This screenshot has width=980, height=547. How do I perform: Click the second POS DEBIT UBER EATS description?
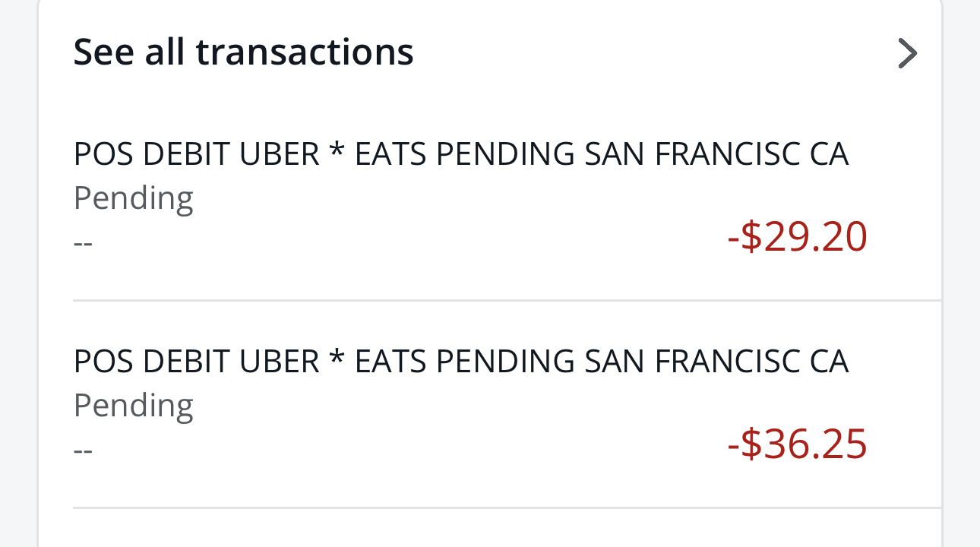click(x=461, y=361)
